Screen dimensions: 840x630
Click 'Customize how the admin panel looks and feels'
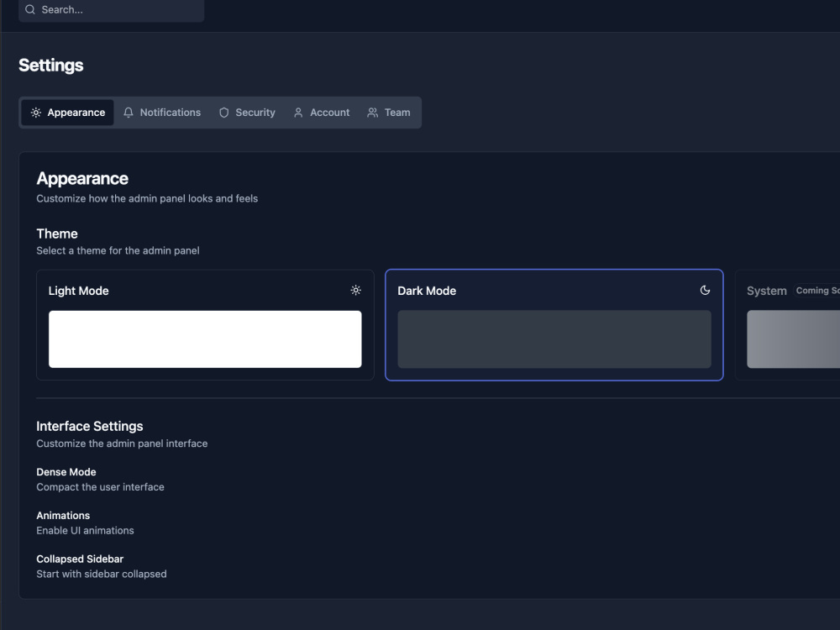click(x=147, y=198)
